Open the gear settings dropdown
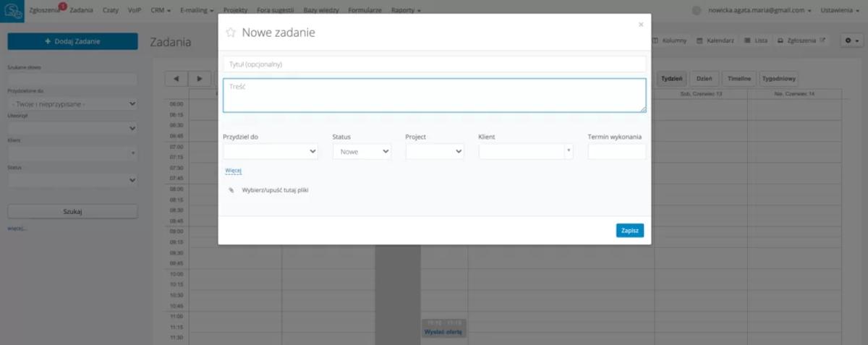This screenshot has height=345, width=868. (851, 41)
